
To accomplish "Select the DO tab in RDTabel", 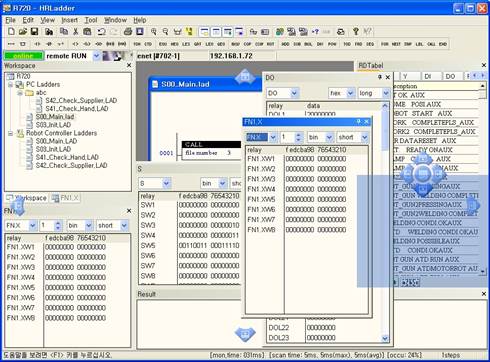I will pyautogui.click(x=450, y=76).
